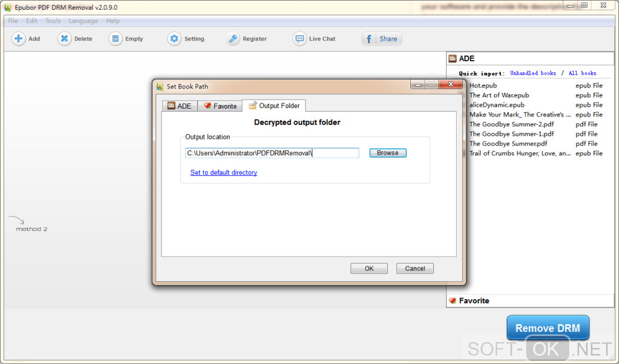Image resolution: width=619 pixels, height=364 pixels.
Task: Click the Favorite heart icon in sidebar
Action: pyautogui.click(x=452, y=301)
